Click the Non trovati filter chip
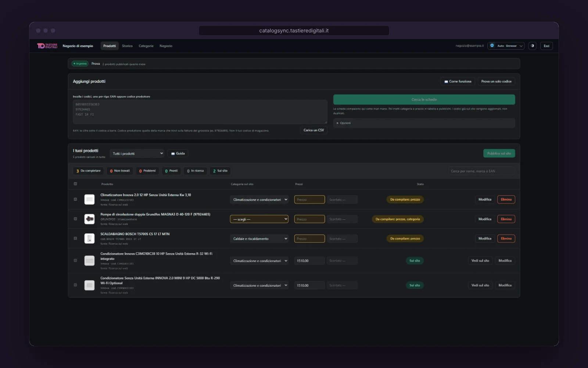Viewport: 588px width, 368px height. [x=120, y=171]
